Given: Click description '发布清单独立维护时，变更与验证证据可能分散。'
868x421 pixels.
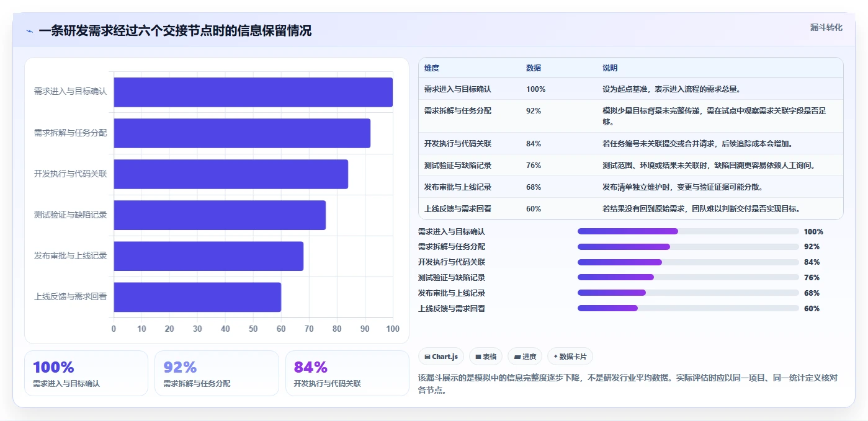Looking at the screenshot, I should tap(682, 187).
